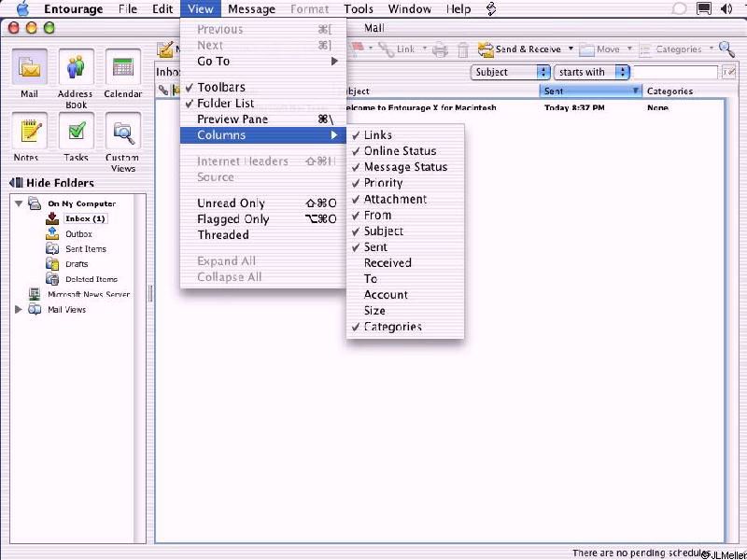Open the Mail view icon

point(29,67)
